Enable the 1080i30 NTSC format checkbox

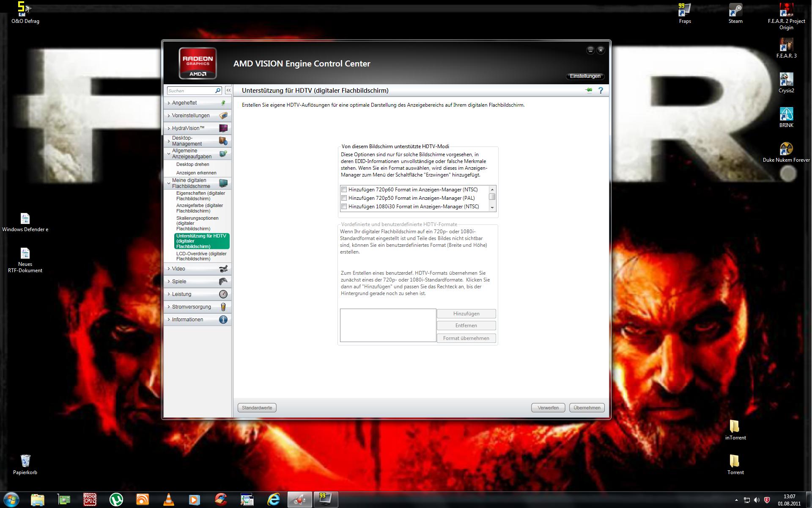tap(344, 207)
